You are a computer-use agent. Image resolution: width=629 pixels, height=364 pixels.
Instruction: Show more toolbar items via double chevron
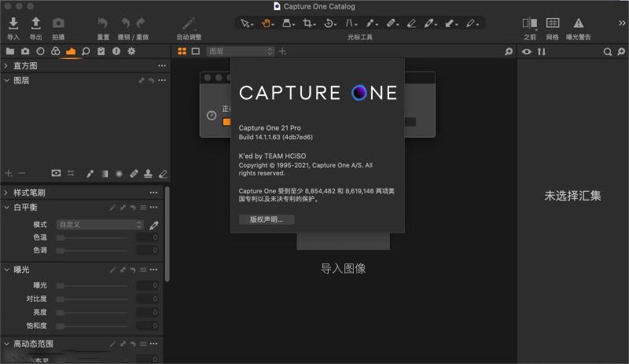[621, 24]
